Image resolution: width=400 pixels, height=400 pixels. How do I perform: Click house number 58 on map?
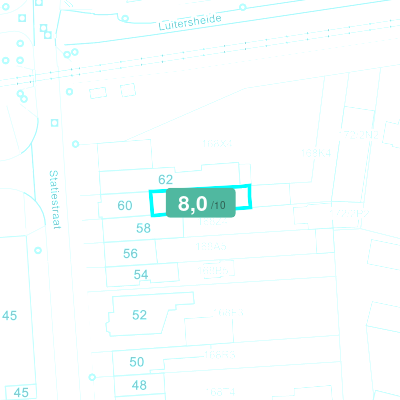[x=143, y=228]
